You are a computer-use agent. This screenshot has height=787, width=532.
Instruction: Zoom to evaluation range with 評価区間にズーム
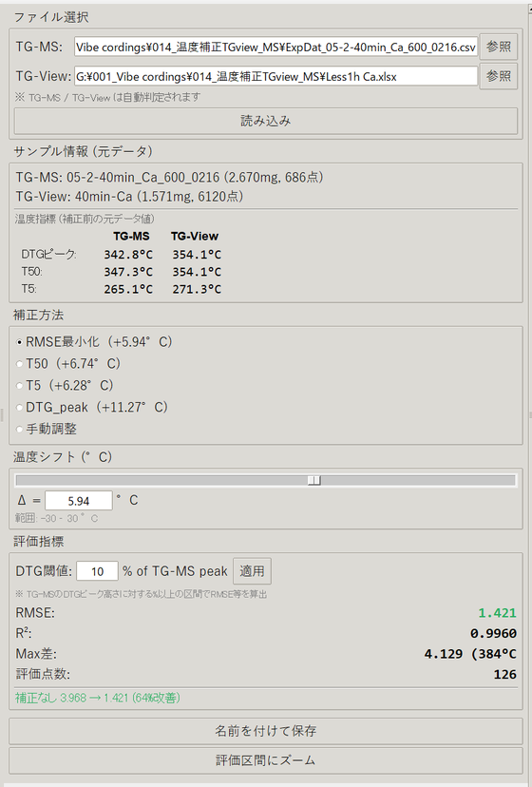tap(265, 760)
